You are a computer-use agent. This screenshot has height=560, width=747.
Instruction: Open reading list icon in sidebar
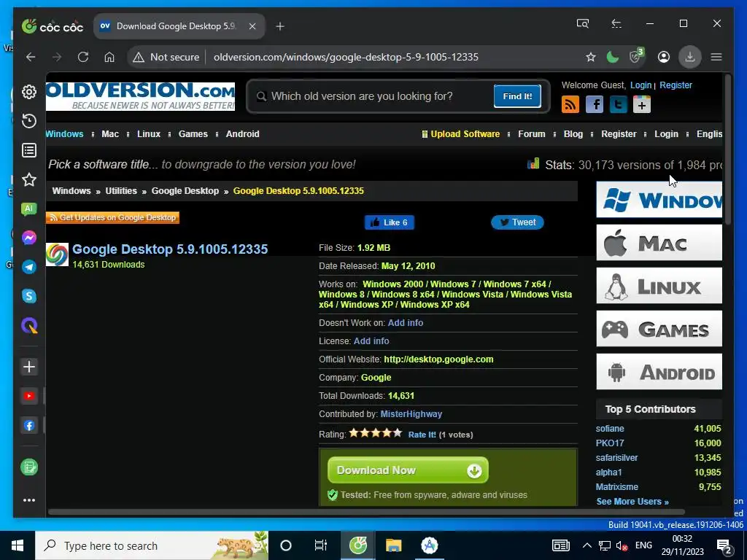tap(29, 150)
